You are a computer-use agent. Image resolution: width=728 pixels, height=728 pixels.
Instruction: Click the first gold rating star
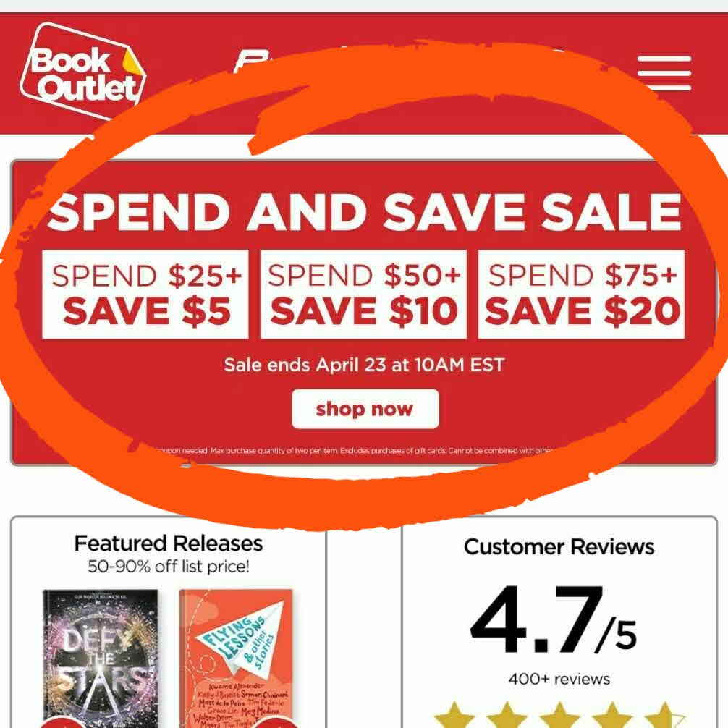click(454, 716)
